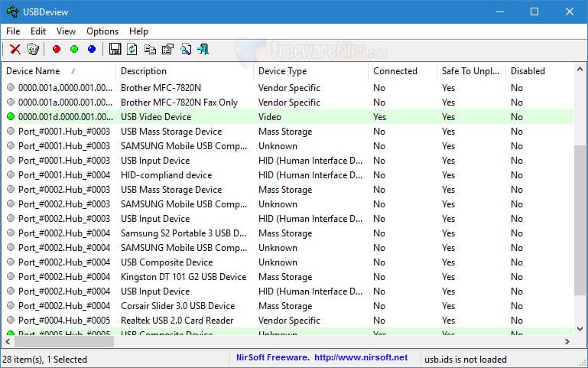The image size is (588, 368).
Task: Select the HID-compliand device row
Action: (288, 174)
